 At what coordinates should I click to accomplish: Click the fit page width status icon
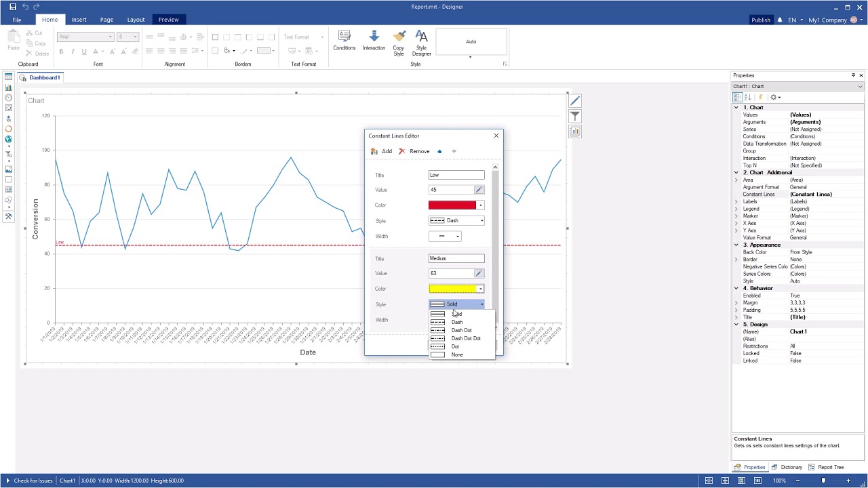[709, 481]
